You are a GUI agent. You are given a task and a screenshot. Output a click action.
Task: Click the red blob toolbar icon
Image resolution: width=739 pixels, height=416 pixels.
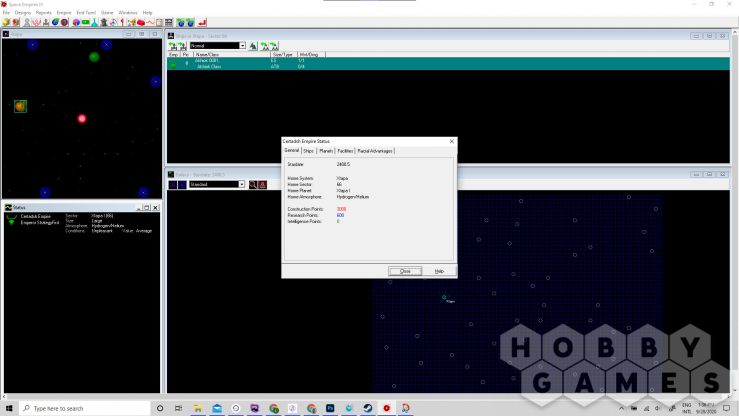140,22
